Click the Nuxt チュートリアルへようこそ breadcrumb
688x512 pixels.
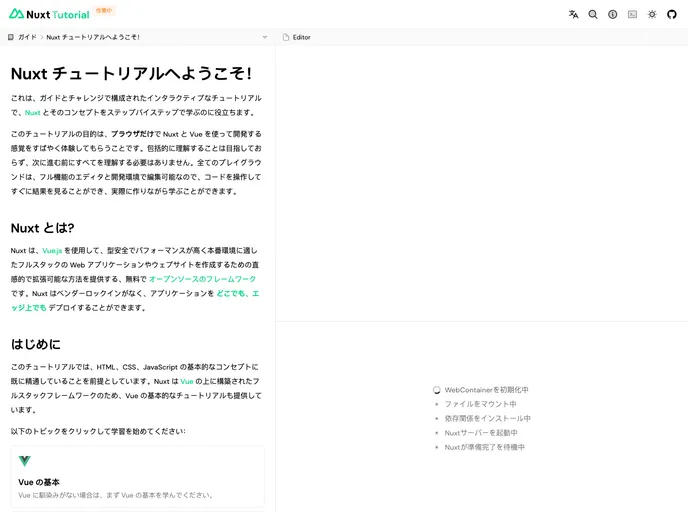pos(93,37)
